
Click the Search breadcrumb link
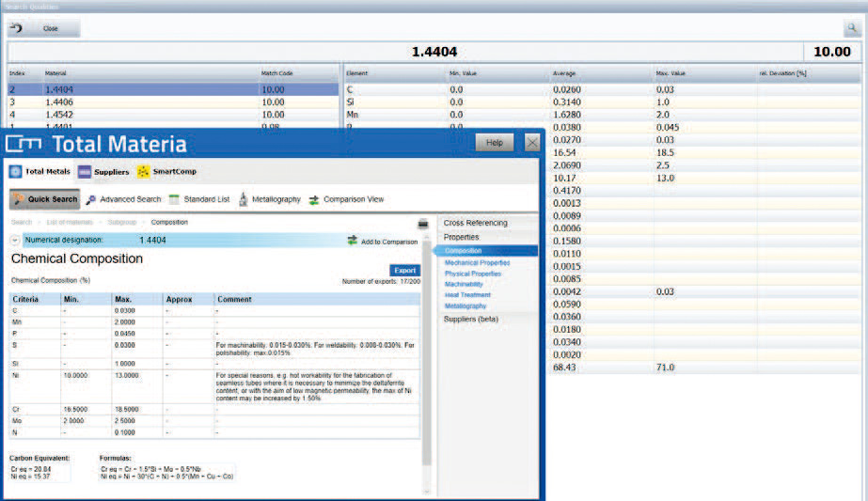(22, 222)
